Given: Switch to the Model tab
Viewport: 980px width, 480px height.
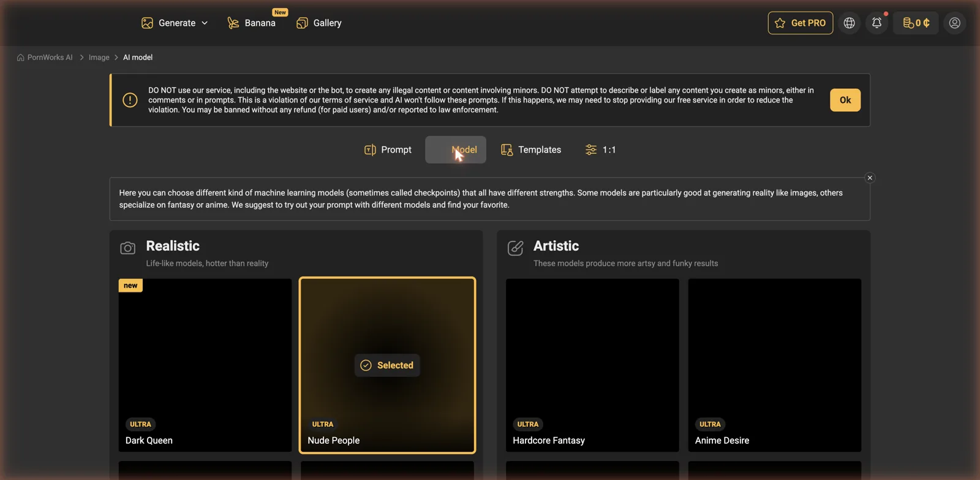Looking at the screenshot, I should (456, 150).
